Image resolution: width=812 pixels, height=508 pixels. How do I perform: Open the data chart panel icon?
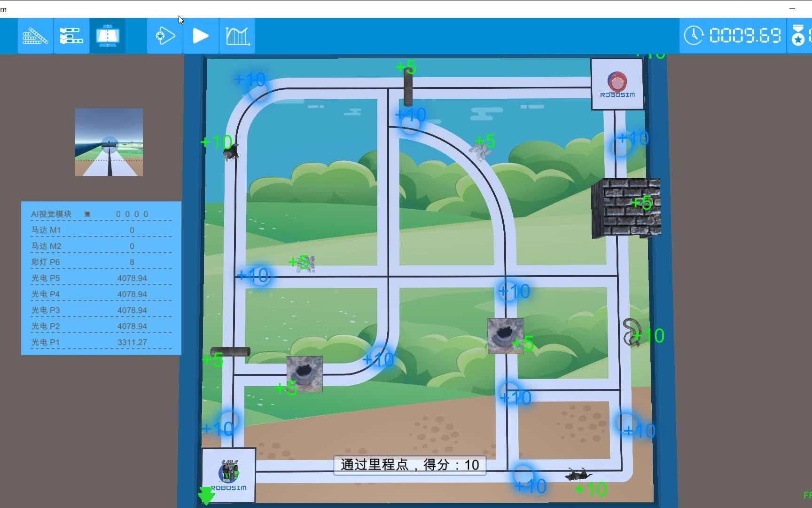coord(237,35)
